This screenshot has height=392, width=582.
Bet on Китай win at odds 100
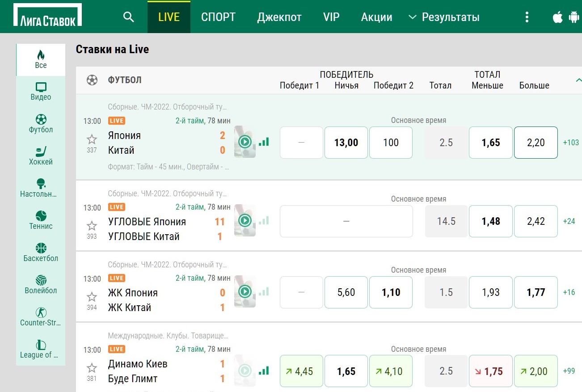(391, 143)
